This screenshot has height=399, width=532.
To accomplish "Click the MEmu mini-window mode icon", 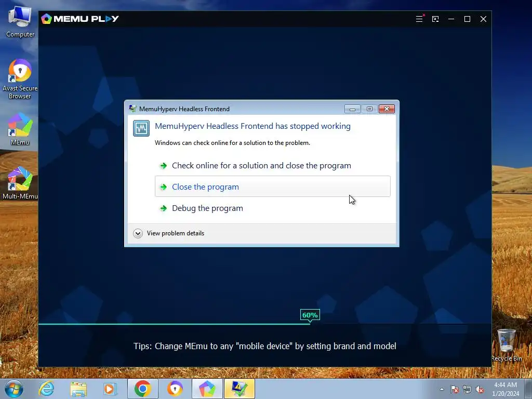I will click(435, 19).
